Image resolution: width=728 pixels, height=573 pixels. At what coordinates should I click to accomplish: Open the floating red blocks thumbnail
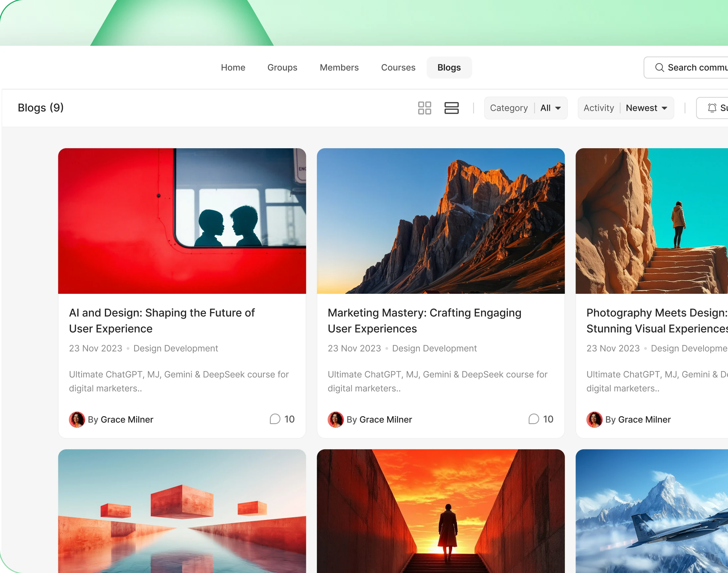point(182,511)
